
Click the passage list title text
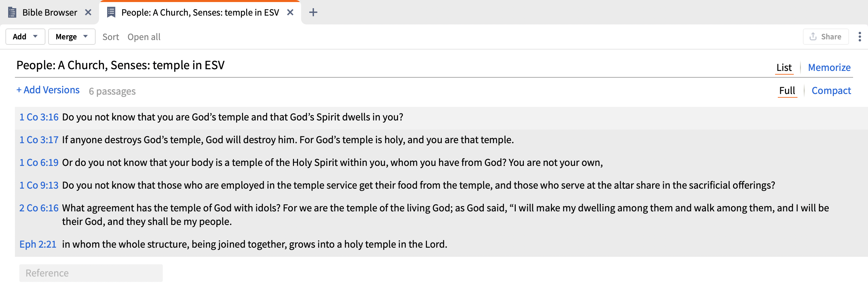click(x=120, y=65)
